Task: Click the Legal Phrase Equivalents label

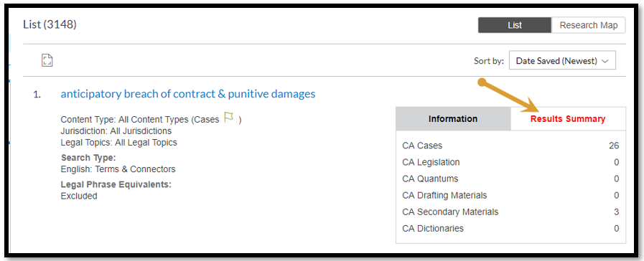Action: (x=116, y=185)
